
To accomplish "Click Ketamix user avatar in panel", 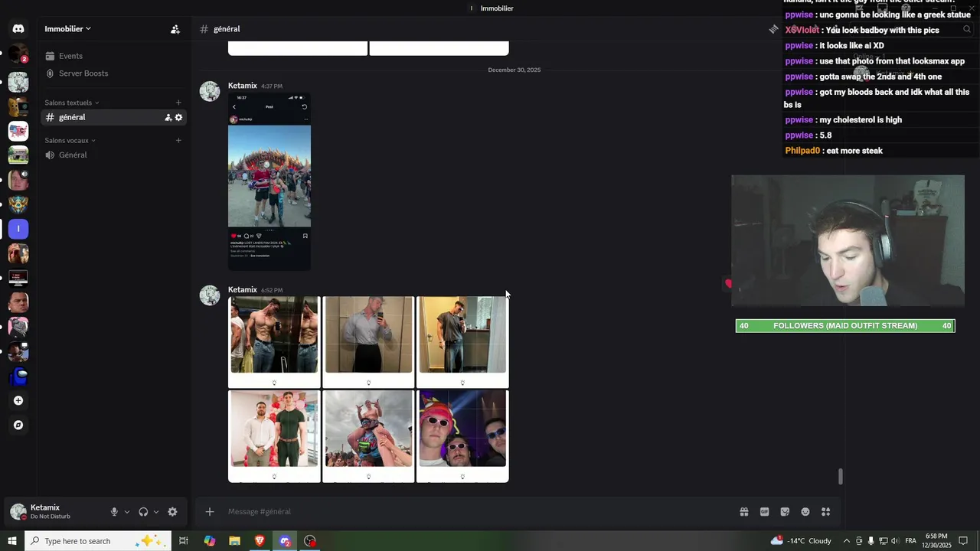I will [18, 512].
